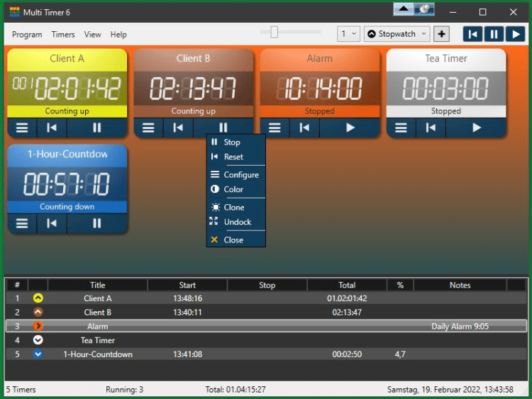Sort the list by Total column
The image size is (532, 399).
(x=347, y=285)
